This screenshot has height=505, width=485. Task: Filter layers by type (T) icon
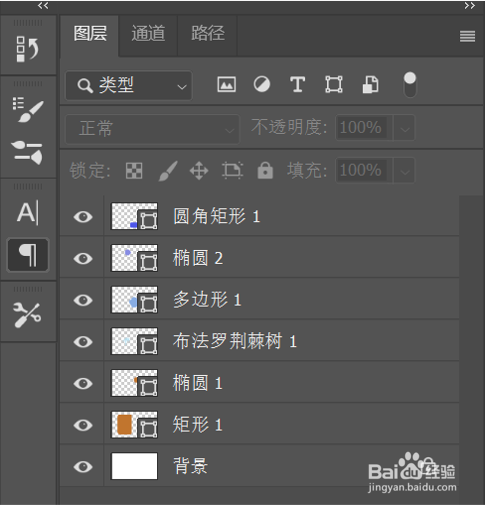click(x=297, y=84)
